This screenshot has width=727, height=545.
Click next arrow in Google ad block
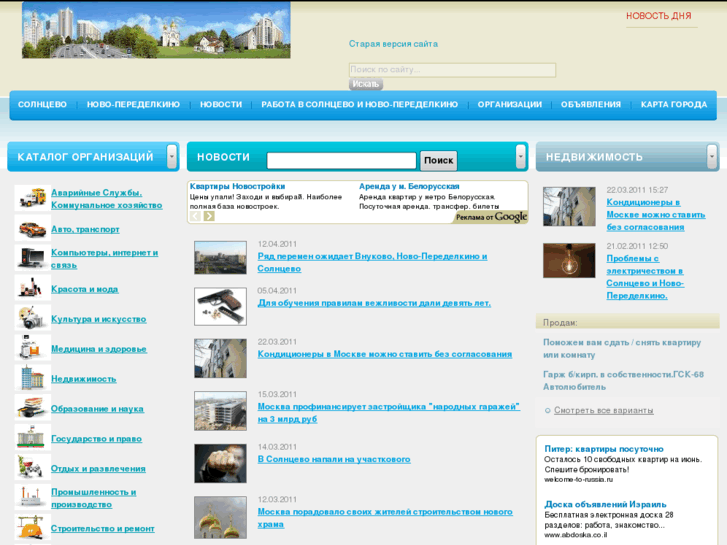pos(209,216)
